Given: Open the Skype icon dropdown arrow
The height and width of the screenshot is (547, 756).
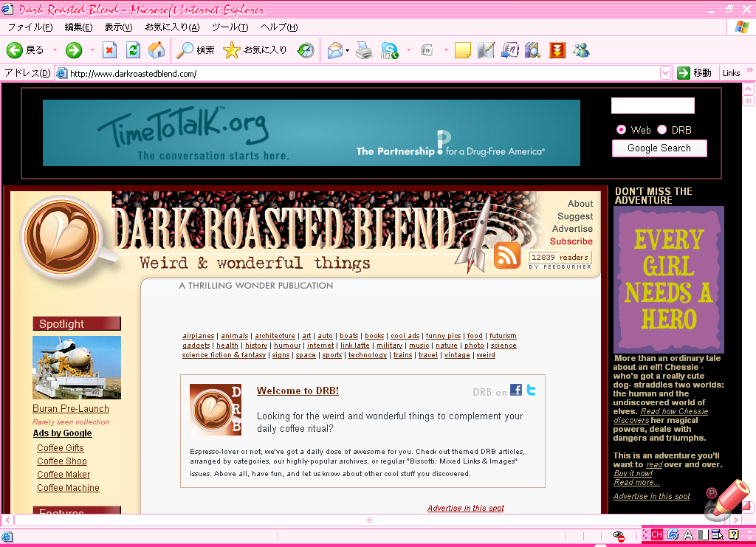Looking at the screenshot, I should (408, 50).
